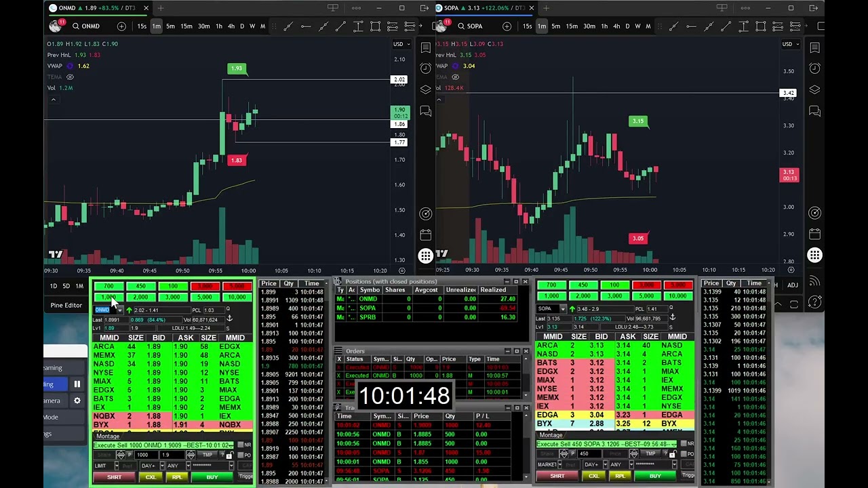
Task: Toggle TEMA indicator visibility on SOPA chart
Action: (x=455, y=77)
